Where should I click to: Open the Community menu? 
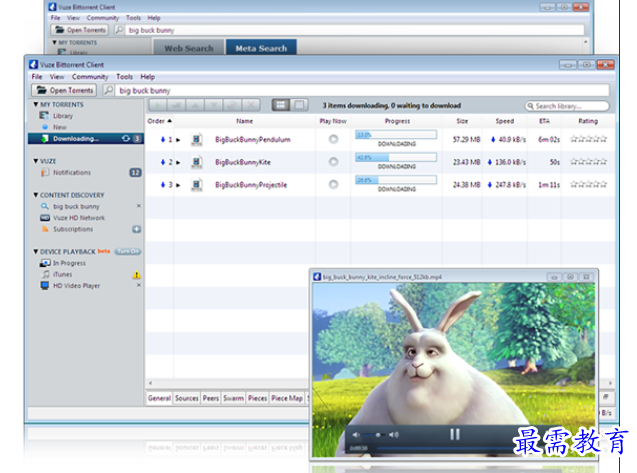click(90, 77)
